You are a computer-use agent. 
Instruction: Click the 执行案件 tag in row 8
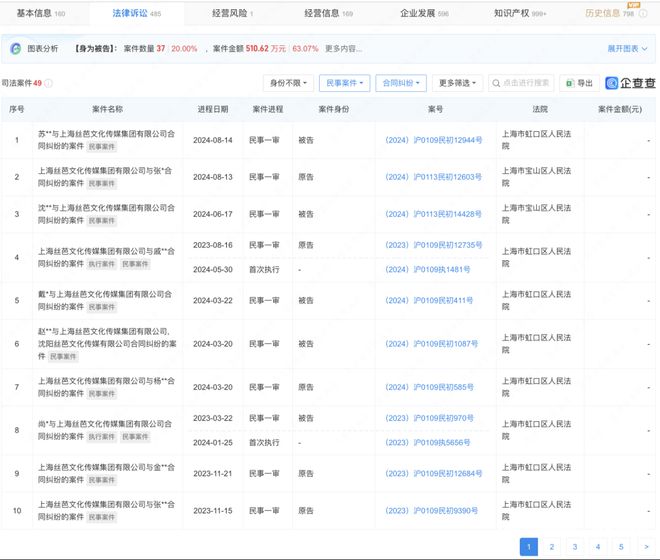[101, 437]
